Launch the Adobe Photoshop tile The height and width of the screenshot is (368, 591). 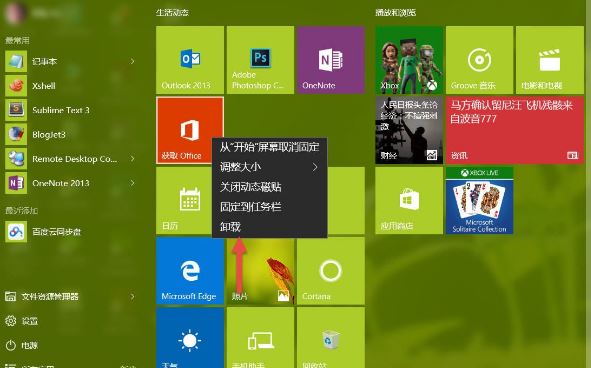pos(260,60)
